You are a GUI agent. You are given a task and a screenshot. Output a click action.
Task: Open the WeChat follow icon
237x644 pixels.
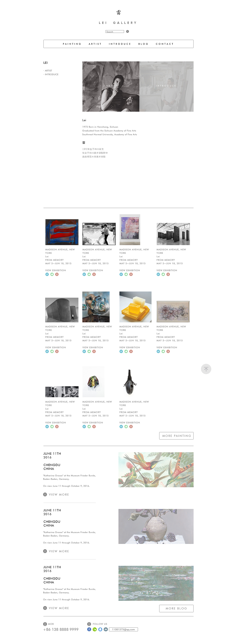pos(94,629)
